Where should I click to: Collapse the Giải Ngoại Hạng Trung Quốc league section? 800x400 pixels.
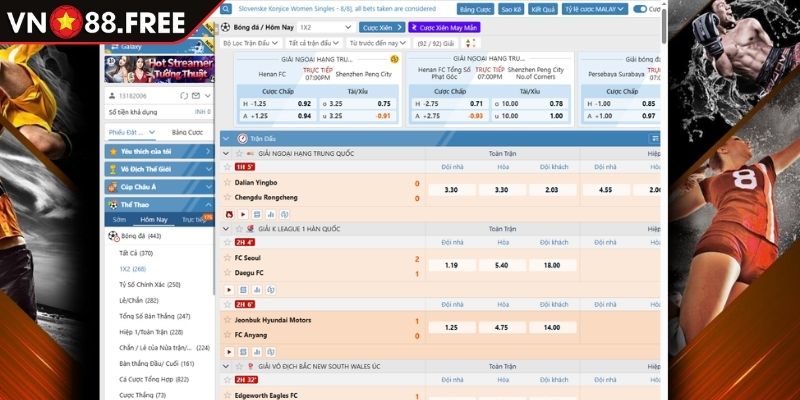point(226,153)
